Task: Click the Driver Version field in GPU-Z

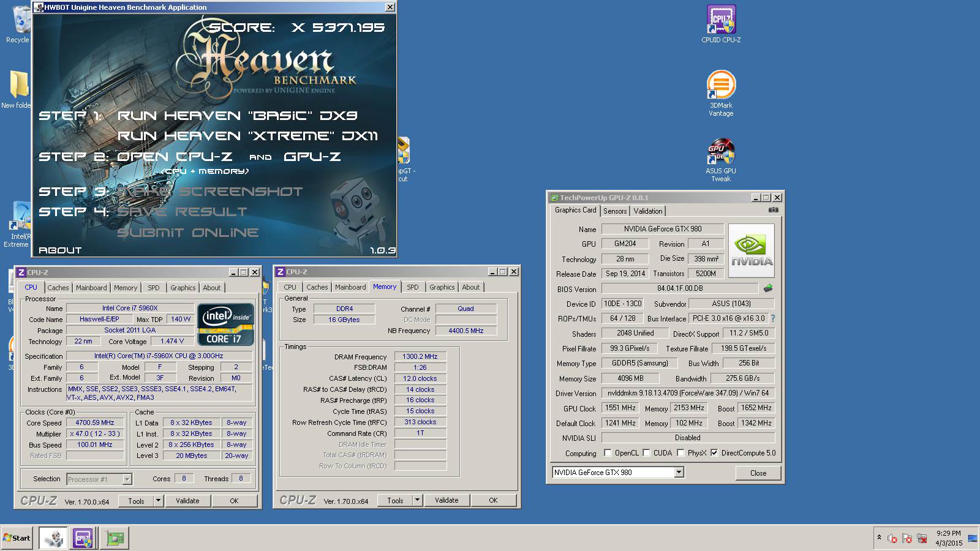Action: pos(688,393)
